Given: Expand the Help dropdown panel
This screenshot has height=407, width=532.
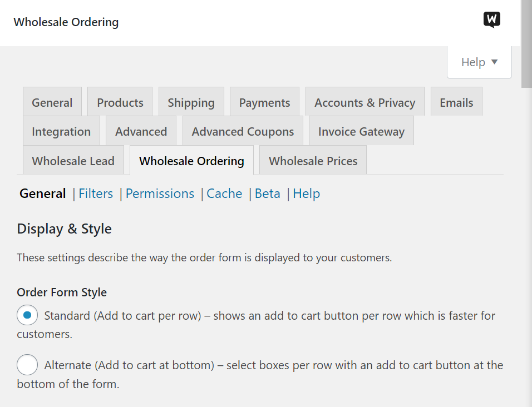Looking at the screenshot, I should pyautogui.click(x=479, y=62).
